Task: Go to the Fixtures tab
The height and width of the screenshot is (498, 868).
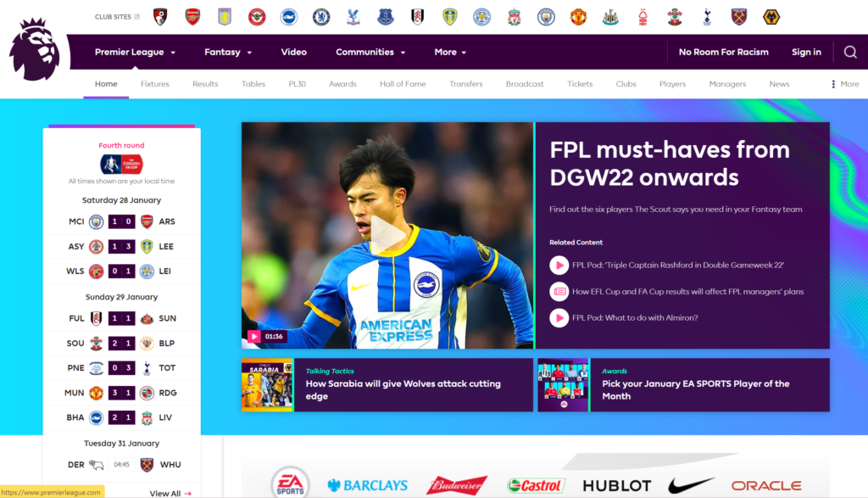Action: [154, 84]
